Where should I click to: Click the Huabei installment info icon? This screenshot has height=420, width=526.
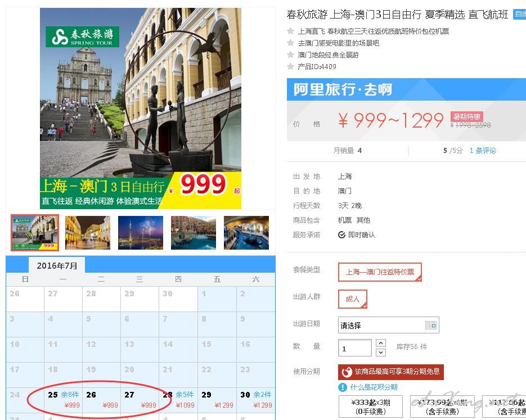(343, 387)
